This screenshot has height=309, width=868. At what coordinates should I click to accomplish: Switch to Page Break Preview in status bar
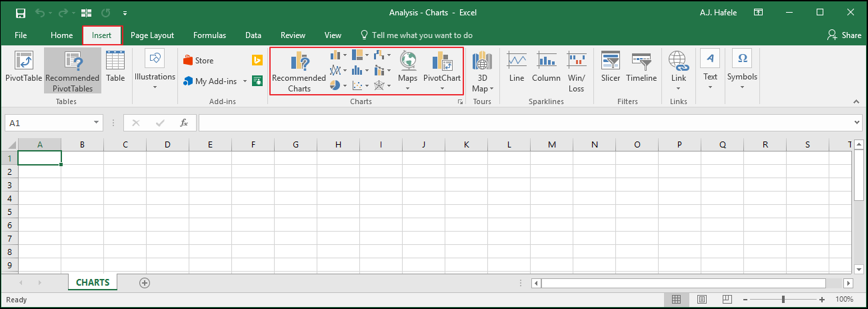coord(727,300)
